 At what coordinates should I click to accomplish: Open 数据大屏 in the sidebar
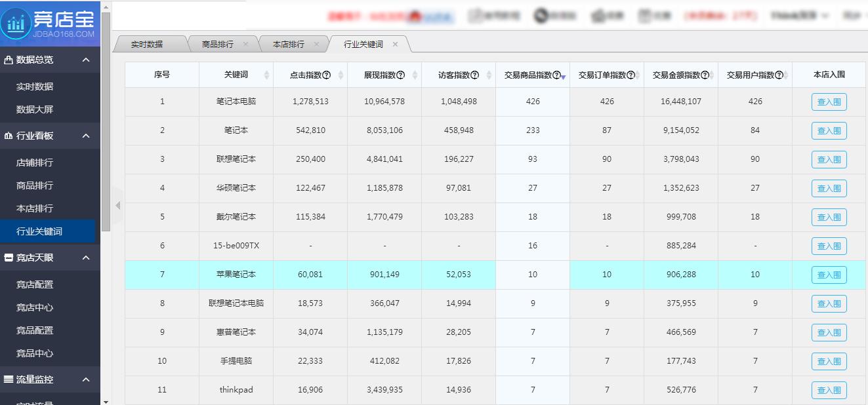[x=35, y=109]
